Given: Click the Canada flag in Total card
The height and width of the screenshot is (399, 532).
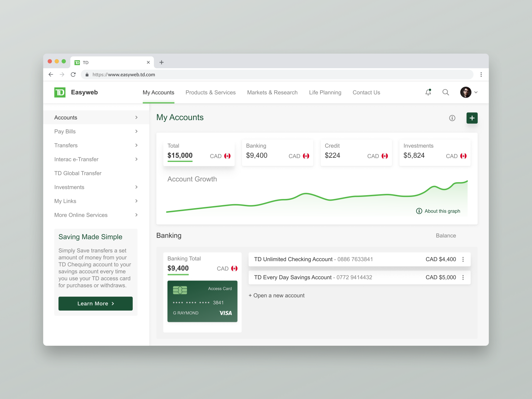Looking at the screenshot, I should [227, 156].
